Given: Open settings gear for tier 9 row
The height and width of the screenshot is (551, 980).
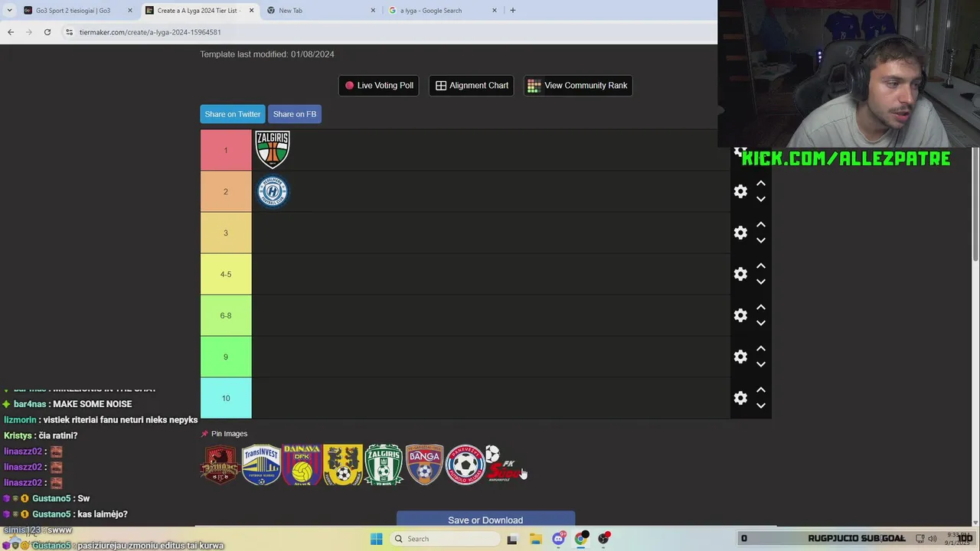Looking at the screenshot, I should 740,357.
